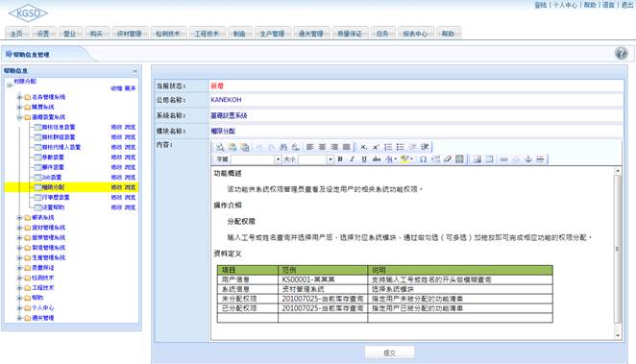This screenshot has width=636, height=364.
Task: Collapse the 基础设置系统 folder
Action: click(x=19, y=117)
